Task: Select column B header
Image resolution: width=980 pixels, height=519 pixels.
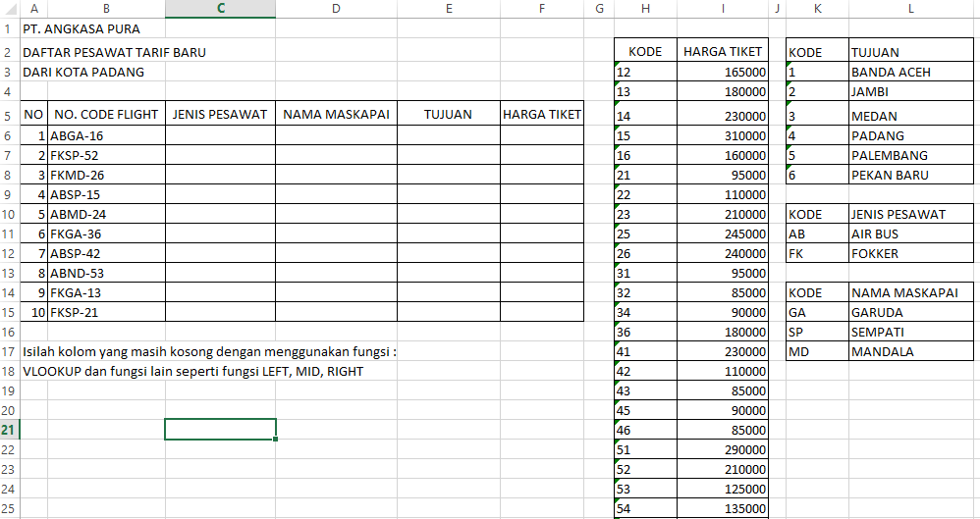Action: 106,9
